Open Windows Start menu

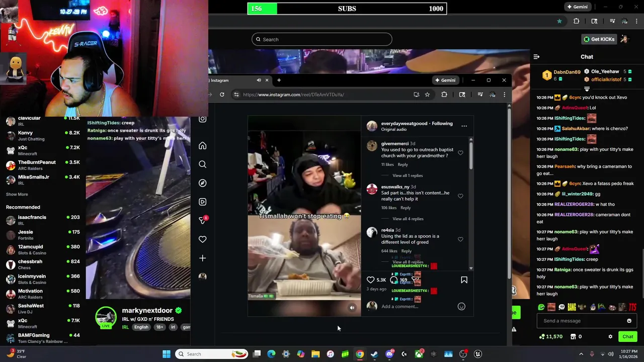(x=167, y=354)
